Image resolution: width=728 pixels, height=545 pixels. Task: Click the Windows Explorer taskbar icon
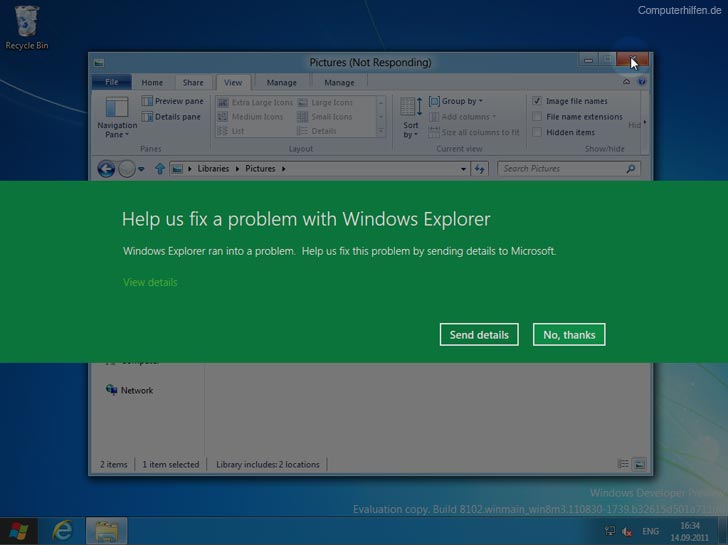(x=106, y=531)
